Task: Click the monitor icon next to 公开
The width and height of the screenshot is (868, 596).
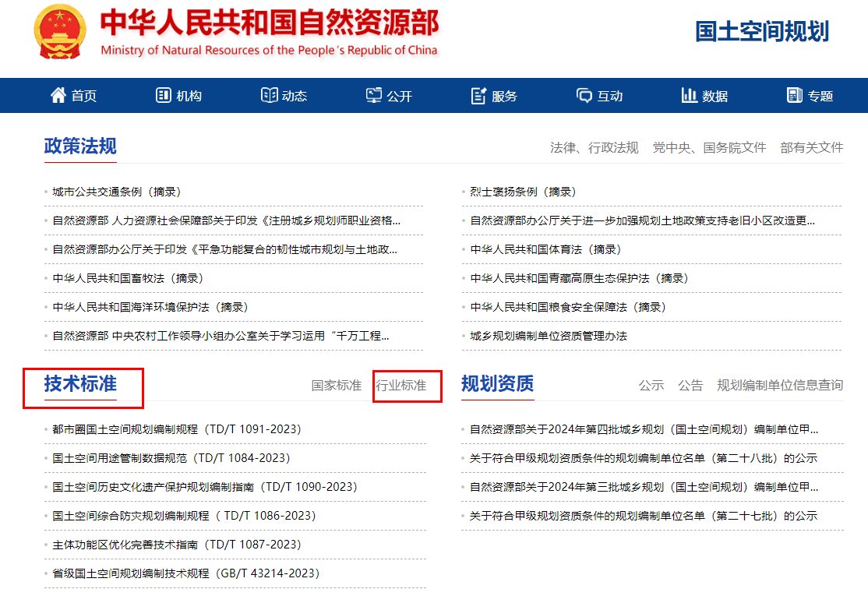Action: click(374, 95)
